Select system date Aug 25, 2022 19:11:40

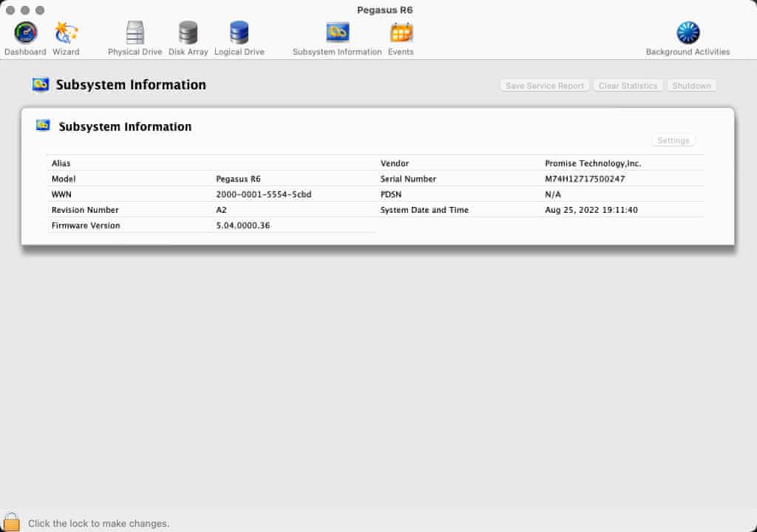click(591, 210)
